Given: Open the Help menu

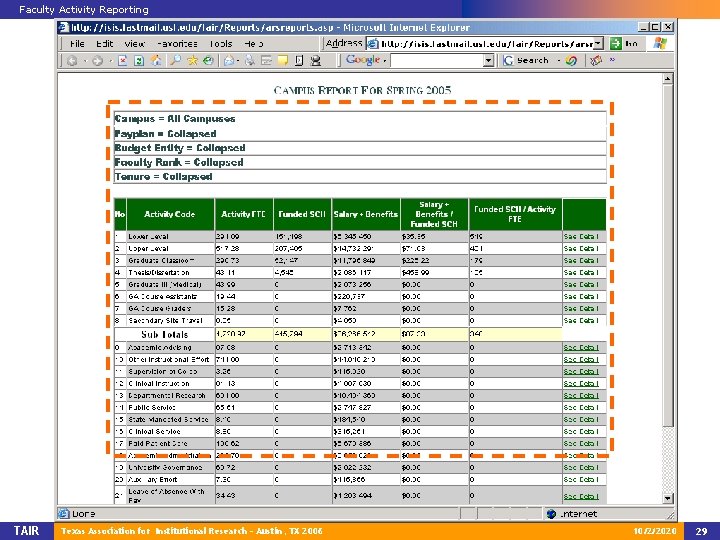Looking at the screenshot, I should pyautogui.click(x=254, y=44).
